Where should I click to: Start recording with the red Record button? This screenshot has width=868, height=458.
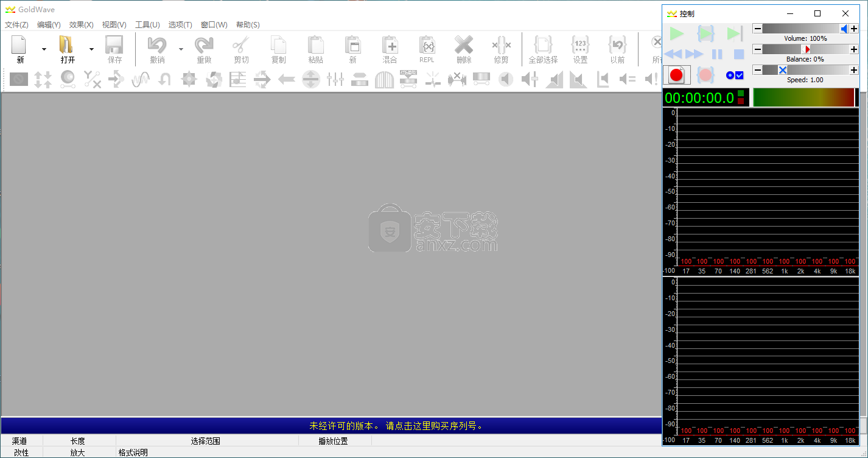coord(676,75)
